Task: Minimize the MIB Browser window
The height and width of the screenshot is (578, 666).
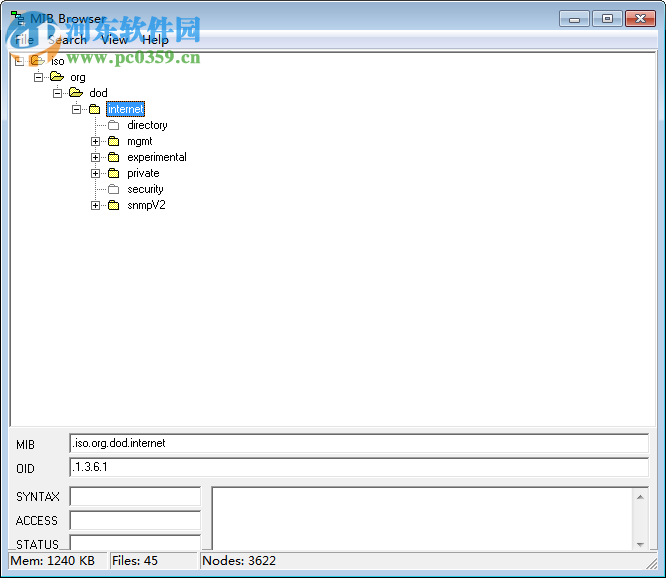Action: pos(574,19)
